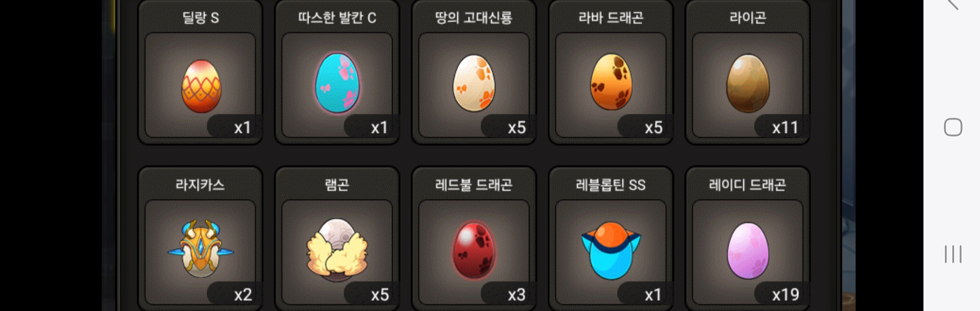
Task: Tap the cyan 따스한 발칸 C egg
Action: (337, 83)
